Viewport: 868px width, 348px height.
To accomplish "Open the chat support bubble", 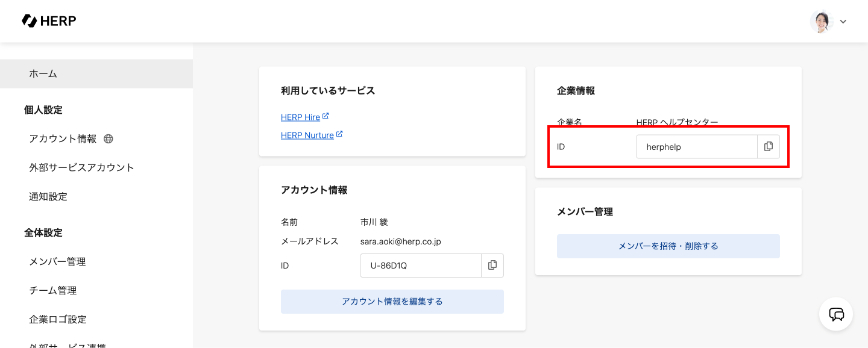I will coord(835,314).
